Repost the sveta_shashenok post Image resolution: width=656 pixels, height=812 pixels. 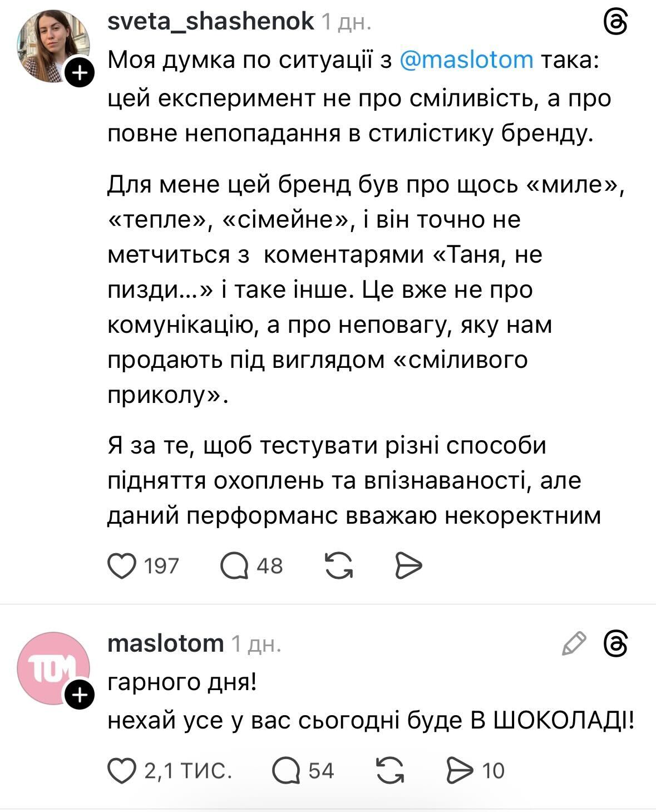[338, 565]
